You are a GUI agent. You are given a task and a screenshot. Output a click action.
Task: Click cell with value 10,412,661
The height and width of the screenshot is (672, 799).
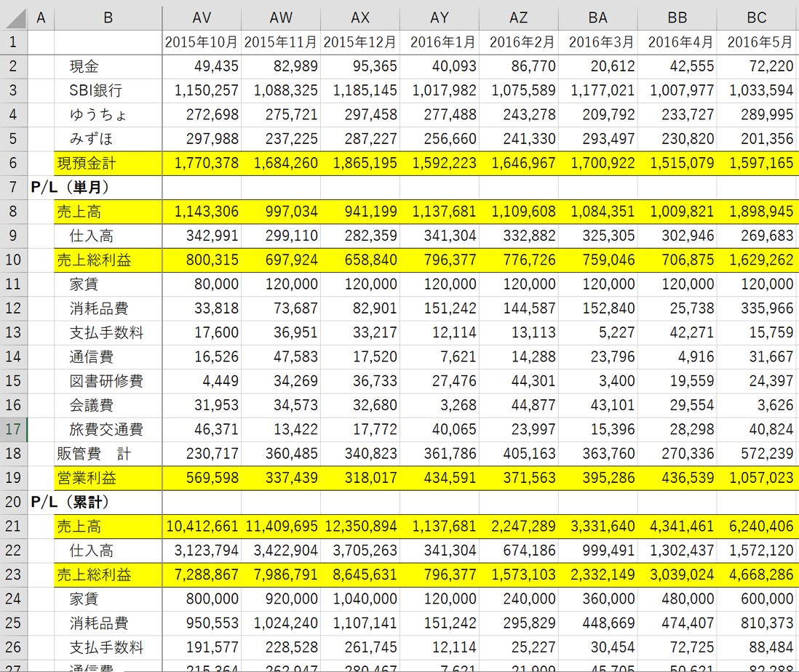202,526
